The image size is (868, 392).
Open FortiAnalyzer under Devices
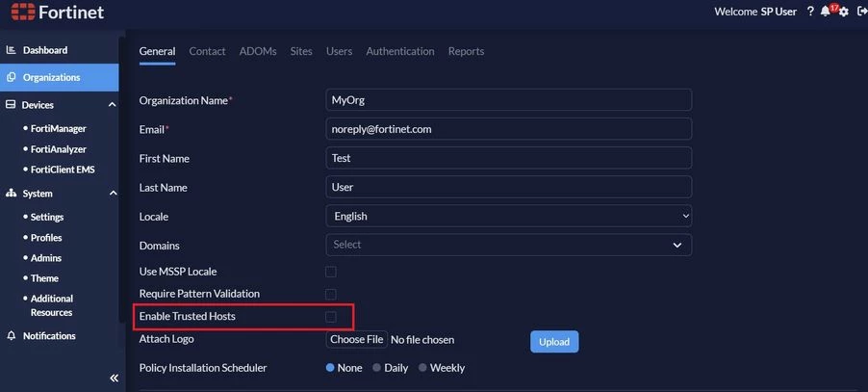click(58, 149)
